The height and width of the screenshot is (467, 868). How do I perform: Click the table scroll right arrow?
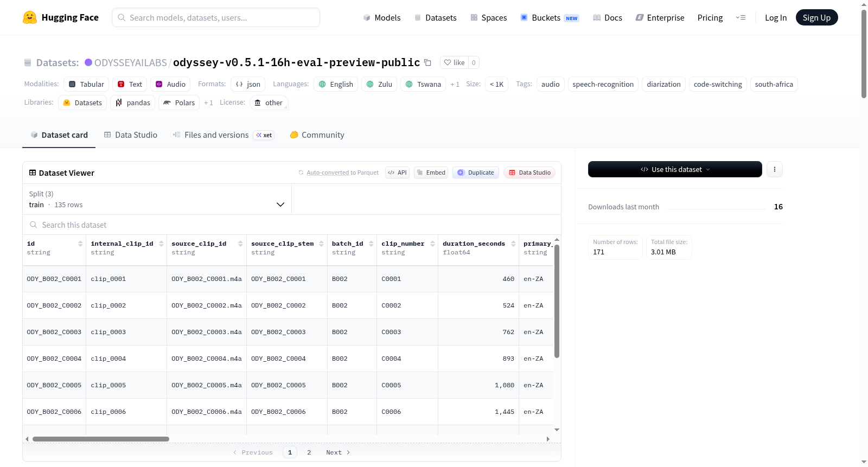(x=548, y=439)
